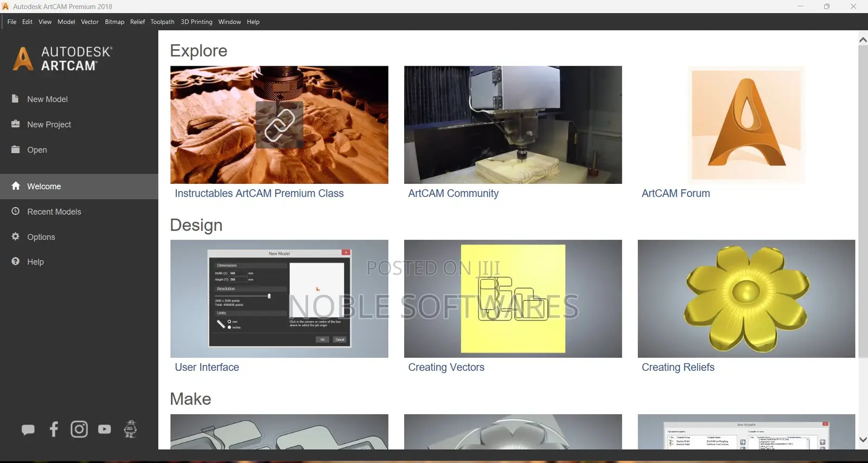Click the Recent Models clock icon

coord(15,211)
